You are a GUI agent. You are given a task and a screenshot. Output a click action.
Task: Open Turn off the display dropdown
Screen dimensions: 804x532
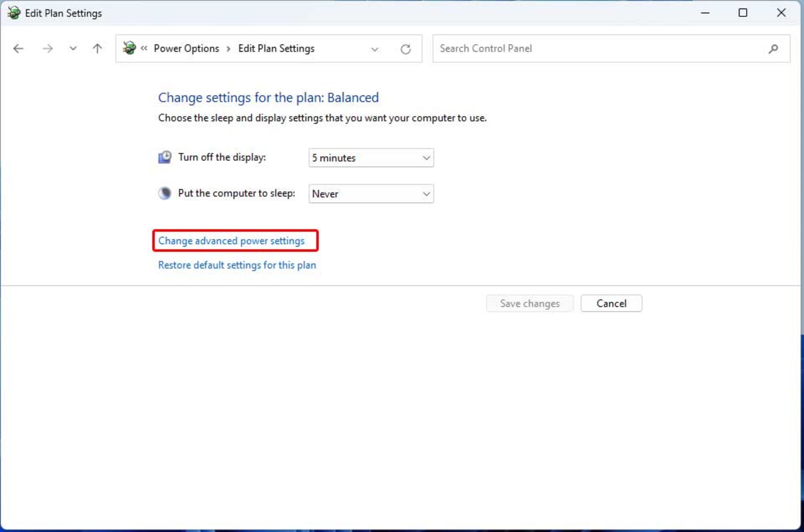(x=371, y=158)
